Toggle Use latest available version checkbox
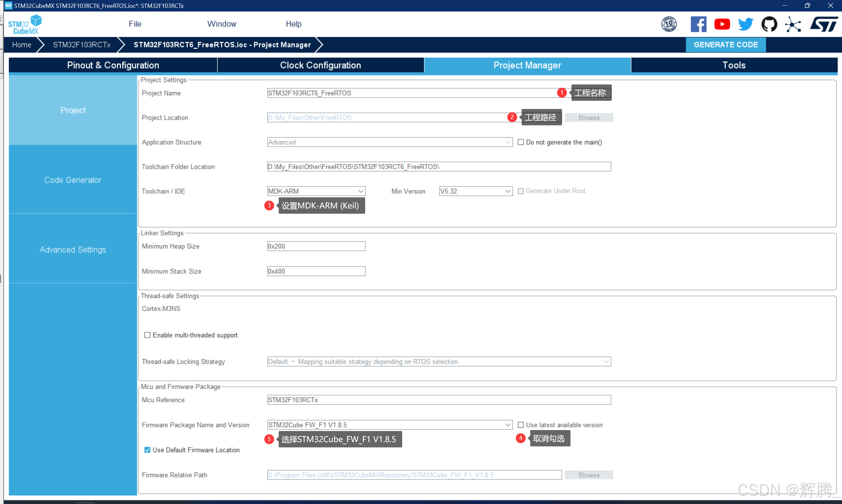This screenshot has width=842, height=504. (520, 425)
